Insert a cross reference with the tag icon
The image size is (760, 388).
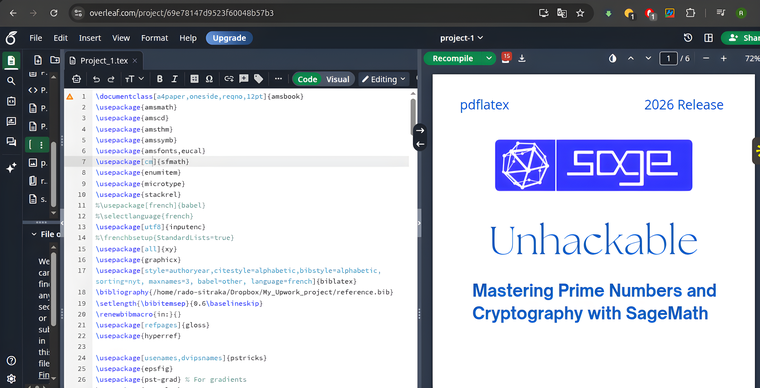click(x=258, y=79)
